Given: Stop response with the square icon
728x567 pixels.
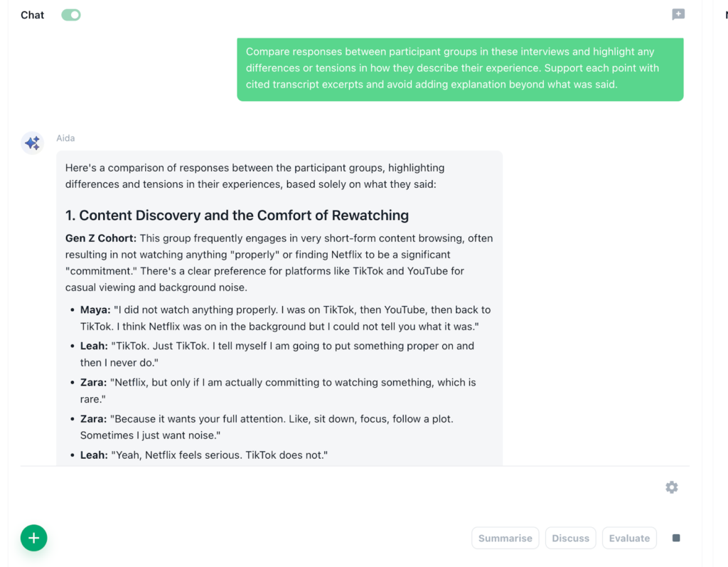Looking at the screenshot, I should click(x=676, y=538).
